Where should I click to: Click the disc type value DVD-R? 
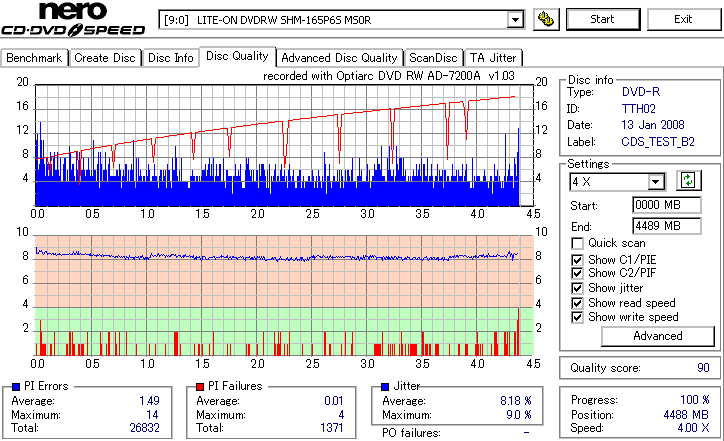point(641,92)
